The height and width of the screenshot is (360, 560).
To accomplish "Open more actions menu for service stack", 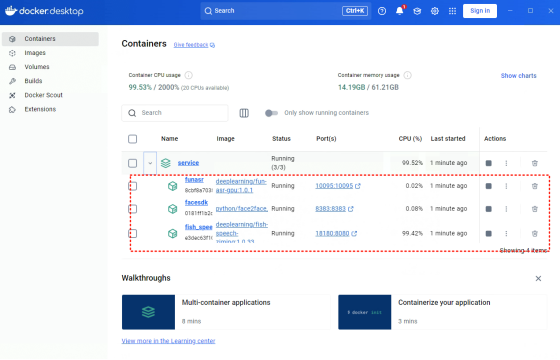I will click(x=506, y=163).
